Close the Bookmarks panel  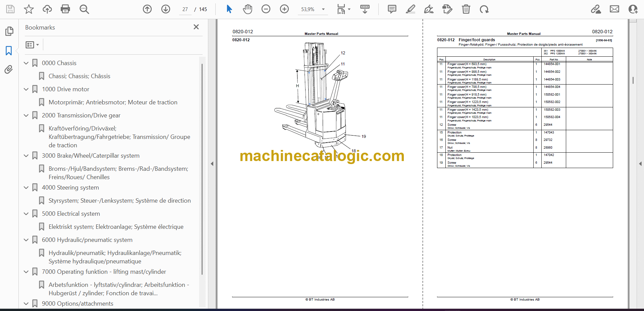pyautogui.click(x=196, y=27)
